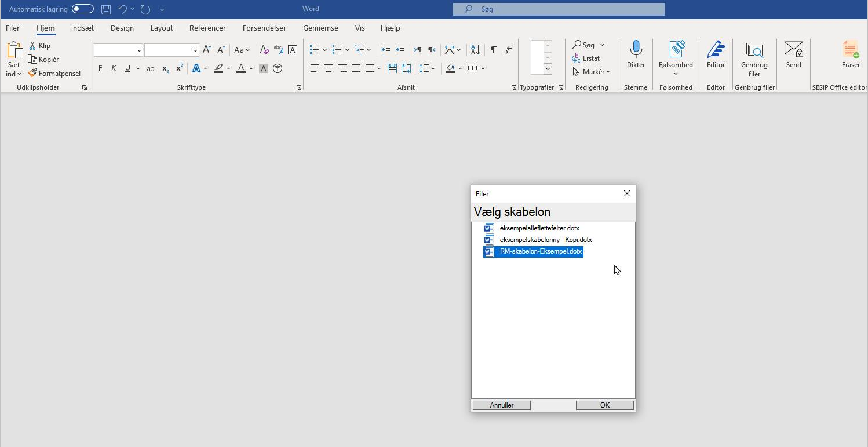Image resolution: width=868 pixels, height=447 pixels.
Task: Open the Indsæt ribbon tab
Action: tap(82, 28)
